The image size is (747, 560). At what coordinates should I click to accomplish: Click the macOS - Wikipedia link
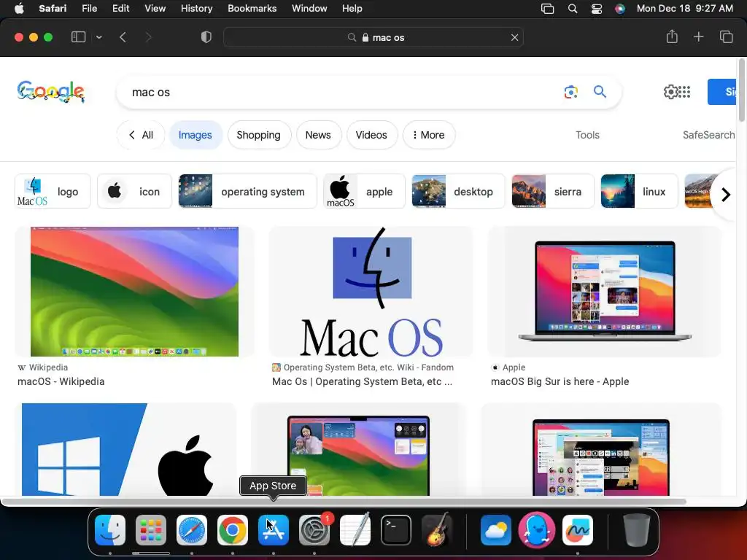[x=61, y=381]
